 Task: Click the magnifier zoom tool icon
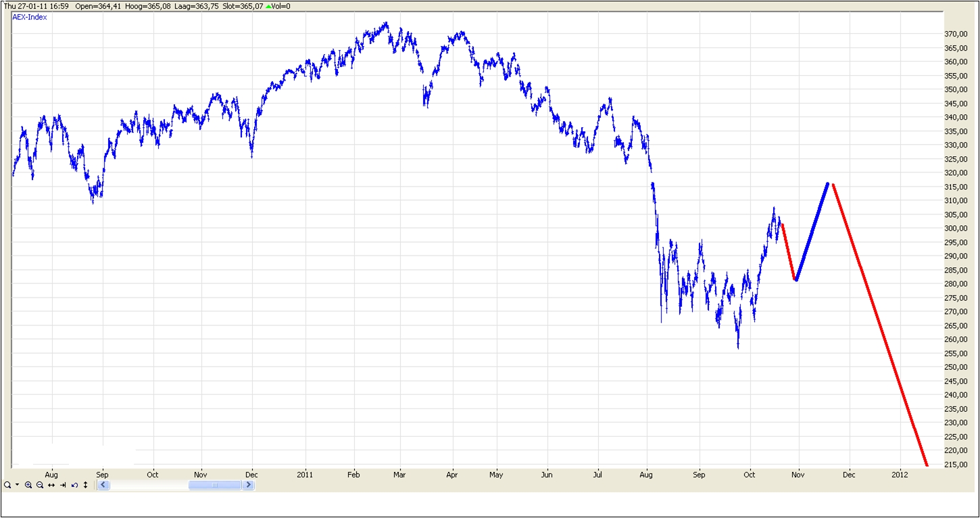[x=7, y=486]
